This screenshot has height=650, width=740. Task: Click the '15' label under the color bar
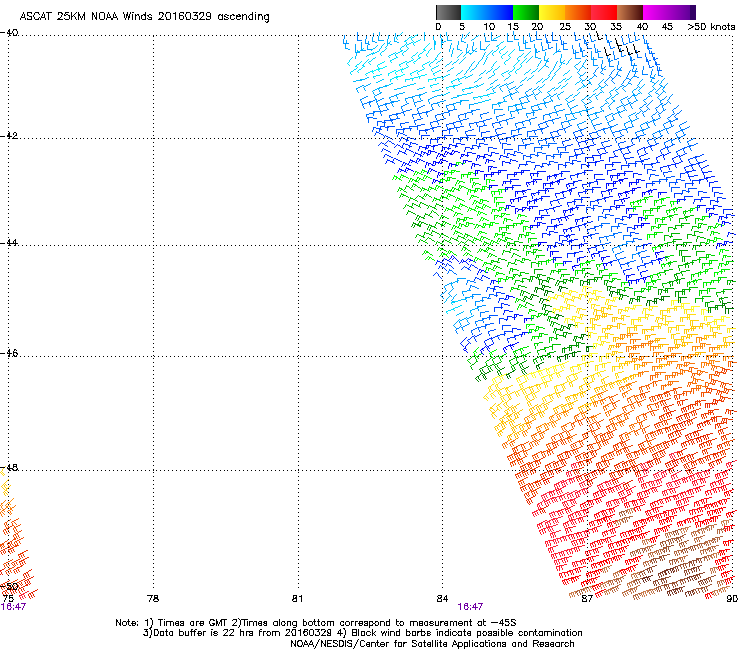click(x=513, y=27)
